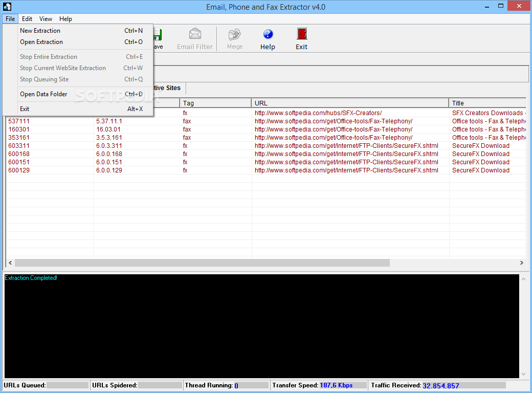Click the SFX-Creators hub URL cell
The width and height of the screenshot is (532, 393).
click(x=318, y=113)
